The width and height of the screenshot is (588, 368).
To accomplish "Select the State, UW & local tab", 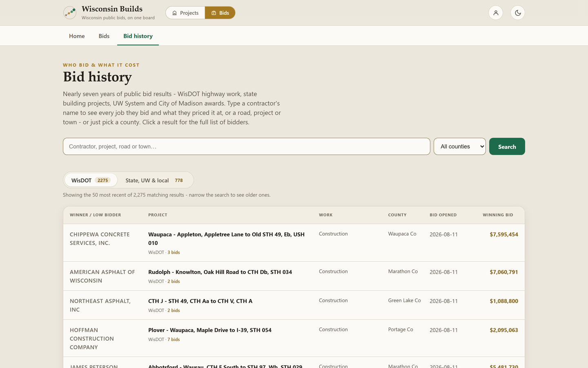I will (x=154, y=180).
